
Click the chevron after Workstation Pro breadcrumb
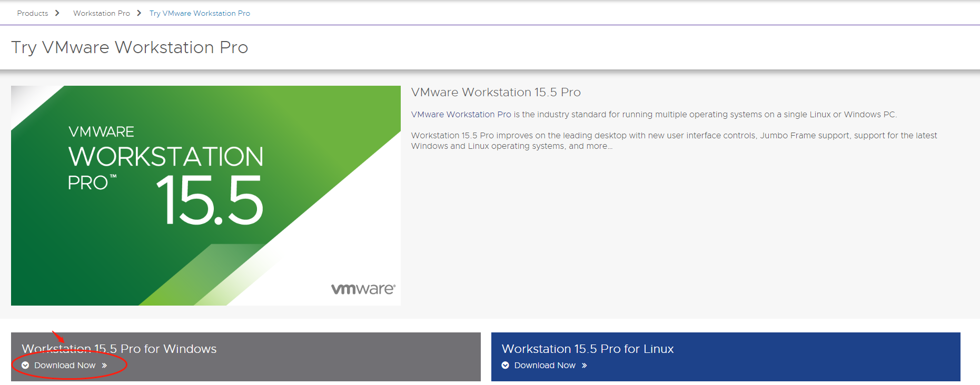(139, 13)
